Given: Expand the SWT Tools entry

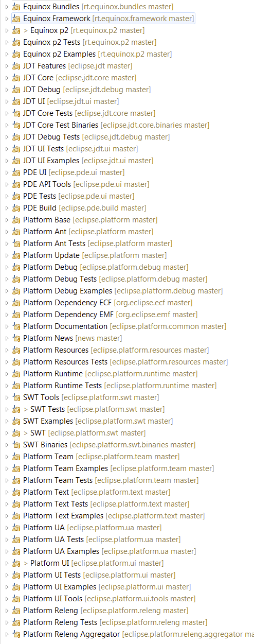Looking at the screenshot, I should point(6,397).
